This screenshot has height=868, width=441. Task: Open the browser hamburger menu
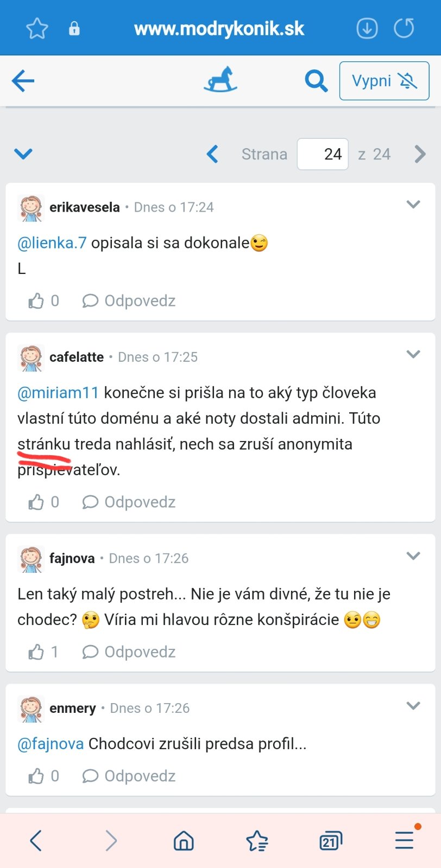click(x=405, y=840)
